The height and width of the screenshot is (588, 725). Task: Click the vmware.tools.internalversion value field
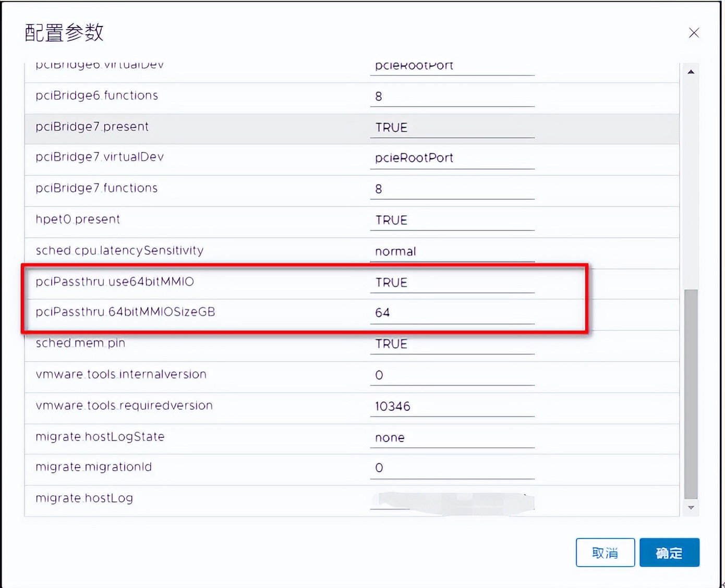452,375
